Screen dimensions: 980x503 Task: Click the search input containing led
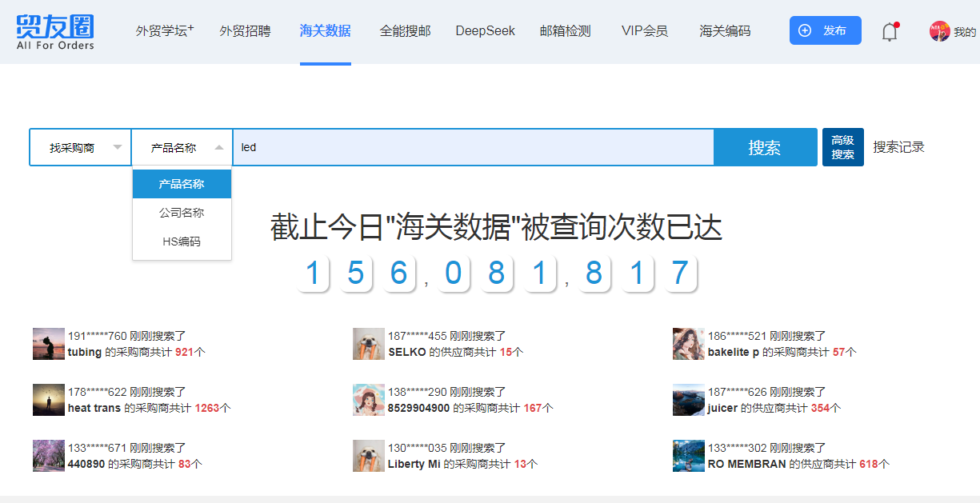pos(472,147)
